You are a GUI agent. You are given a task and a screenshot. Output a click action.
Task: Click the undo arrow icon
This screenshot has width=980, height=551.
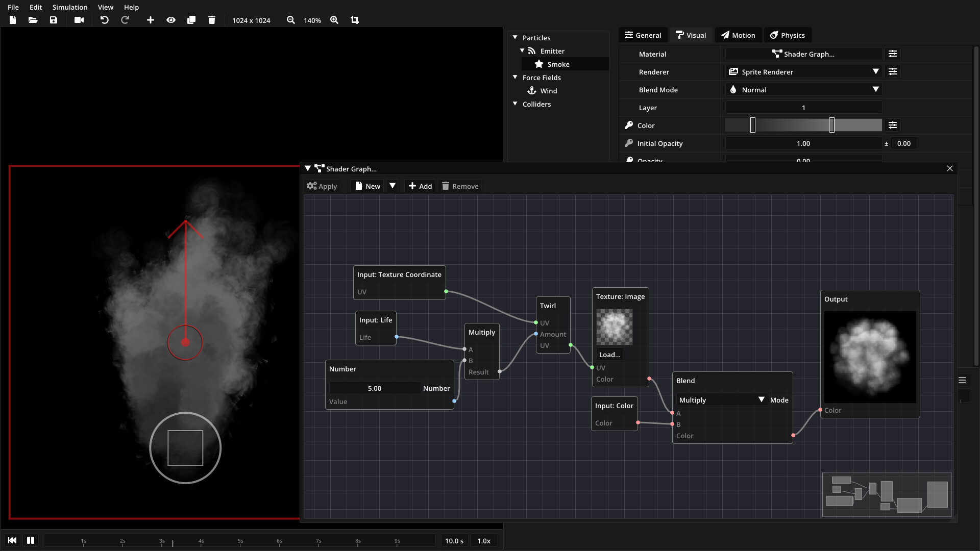point(104,20)
